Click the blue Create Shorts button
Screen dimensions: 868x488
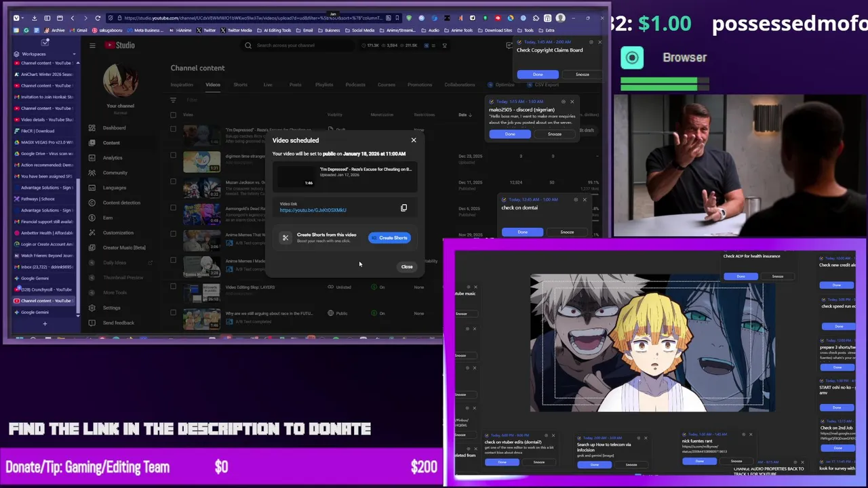(390, 238)
